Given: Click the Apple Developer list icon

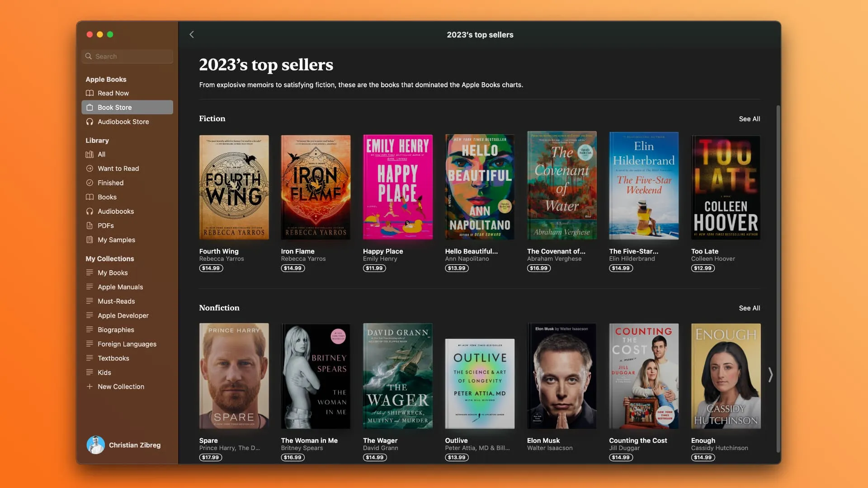Looking at the screenshot, I should click(90, 315).
